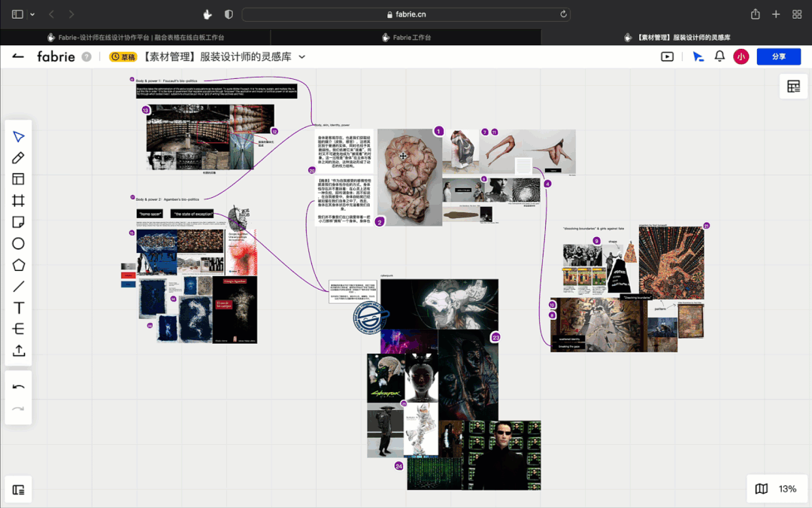Redo the last undone action
Image resolution: width=812 pixels, height=508 pixels.
point(19,409)
